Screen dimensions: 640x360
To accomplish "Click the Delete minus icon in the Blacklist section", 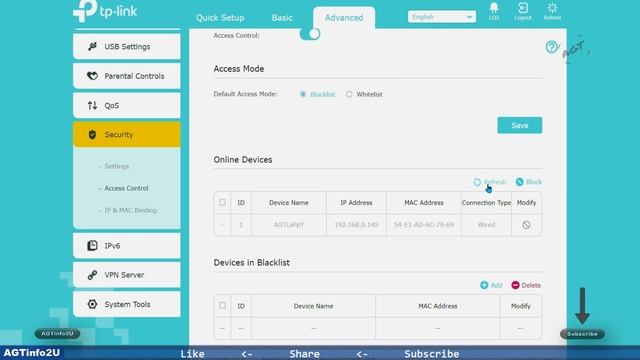I will pyautogui.click(x=516, y=285).
